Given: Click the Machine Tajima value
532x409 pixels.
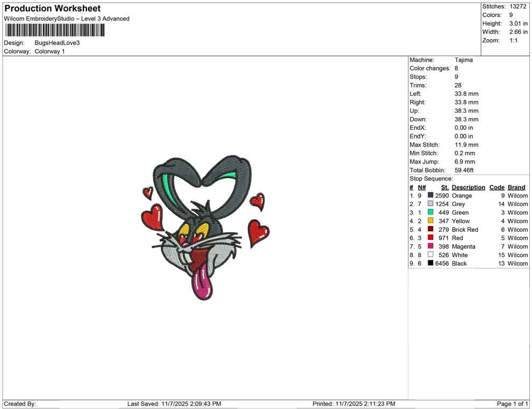Looking at the screenshot, I should [463, 60].
